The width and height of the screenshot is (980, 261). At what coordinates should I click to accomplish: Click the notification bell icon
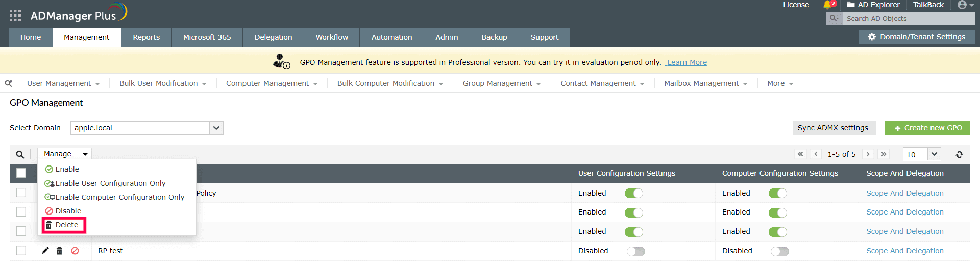[827, 5]
